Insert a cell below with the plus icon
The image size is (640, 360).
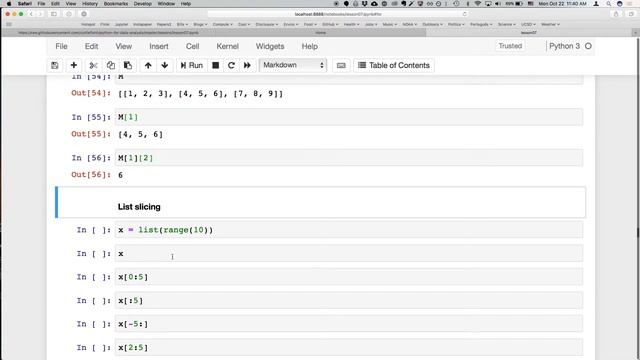tap(73, 65)
